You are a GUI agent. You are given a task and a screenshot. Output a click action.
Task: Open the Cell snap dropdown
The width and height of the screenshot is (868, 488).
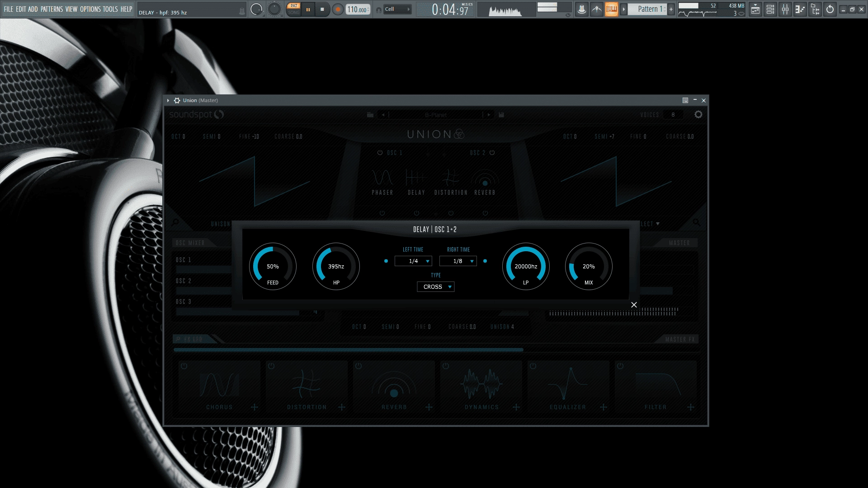(397, 9)
